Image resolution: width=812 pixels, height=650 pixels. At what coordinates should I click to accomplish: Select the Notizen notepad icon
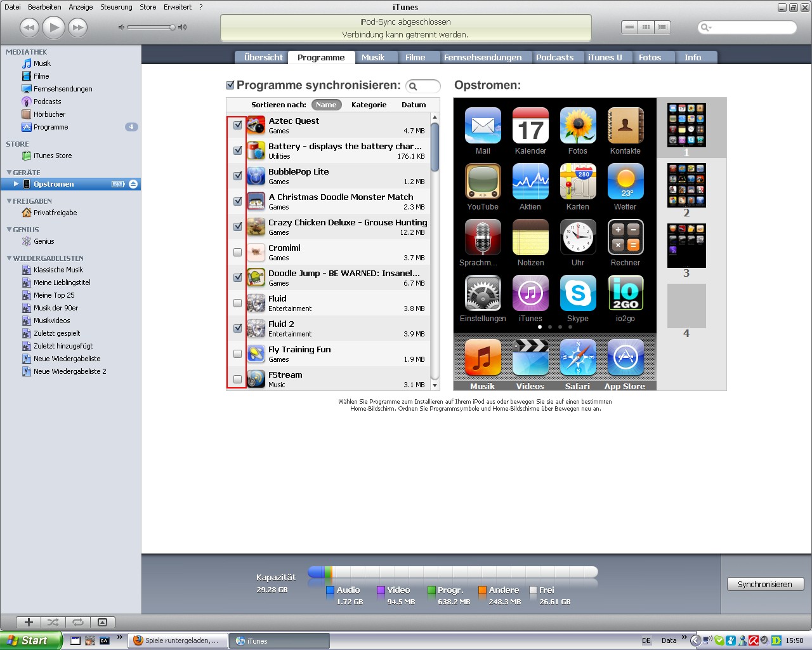coord(530,237)
